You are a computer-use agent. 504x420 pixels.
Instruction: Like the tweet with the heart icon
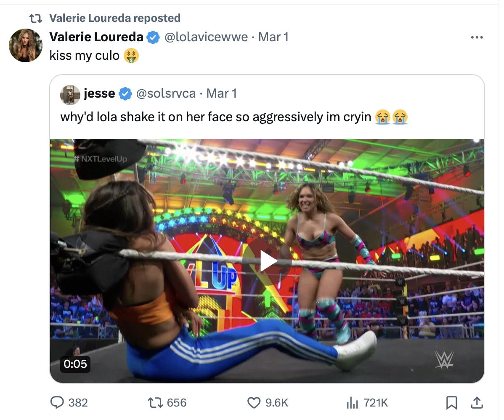[254, 403]
